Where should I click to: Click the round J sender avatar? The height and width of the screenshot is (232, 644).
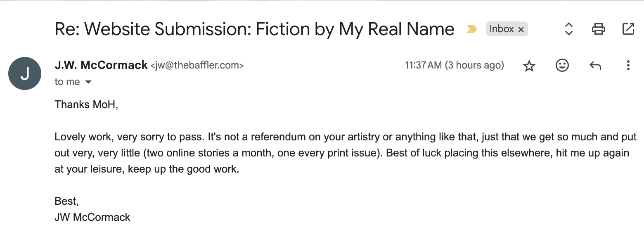point(25,73)
